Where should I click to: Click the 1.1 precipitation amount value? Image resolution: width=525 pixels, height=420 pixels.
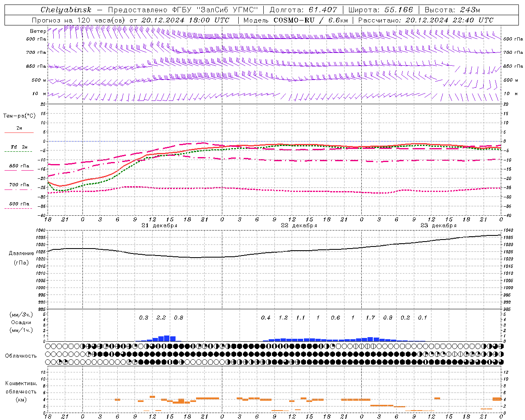tap(301, 318)
